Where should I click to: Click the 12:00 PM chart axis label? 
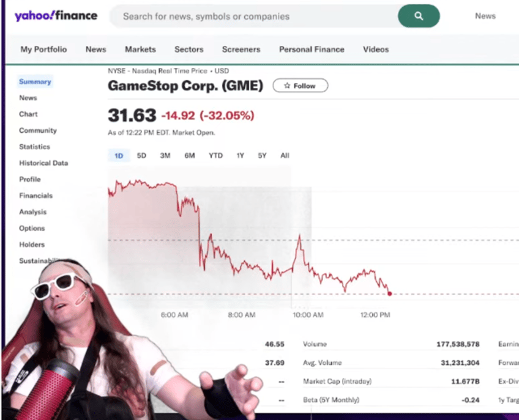pos(375,315)
